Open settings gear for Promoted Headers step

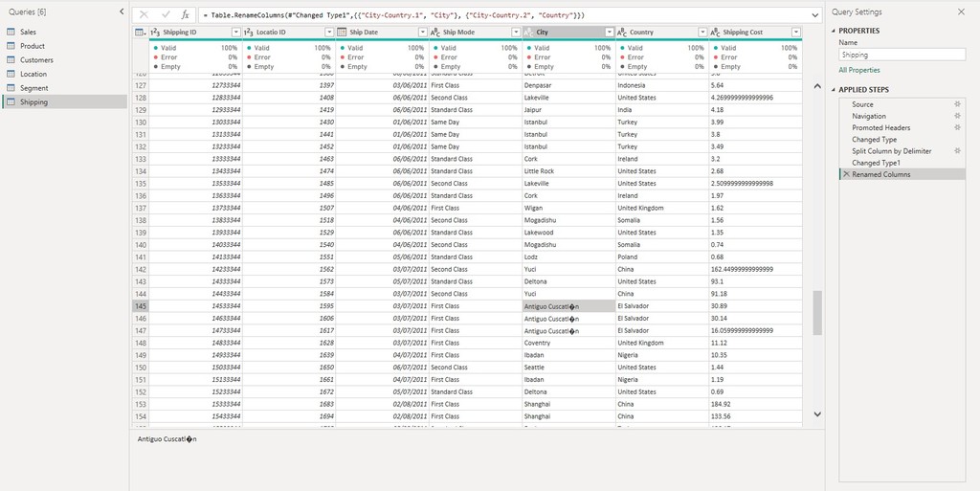coord(957,127)
